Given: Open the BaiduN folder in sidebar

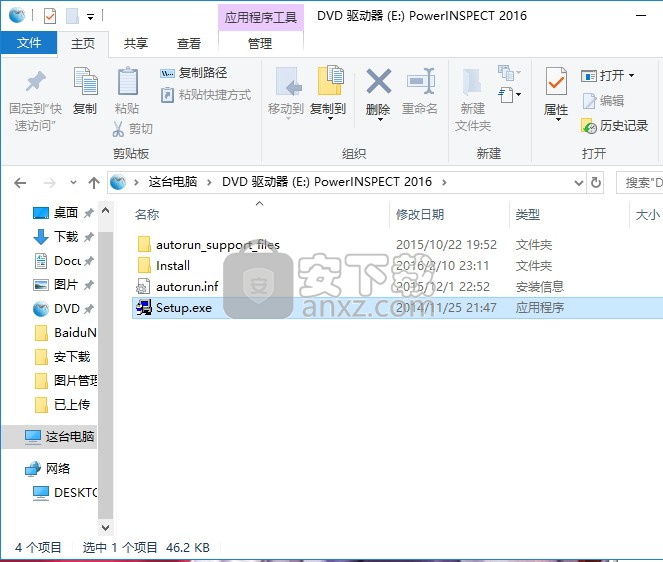Looking at the screenshot, I should tap(65, 333).
